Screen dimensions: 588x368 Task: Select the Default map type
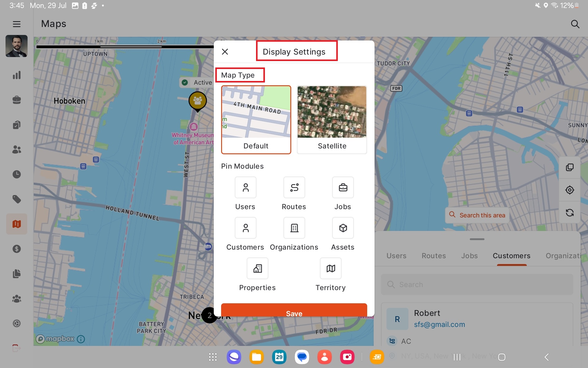tap(256, 120)
